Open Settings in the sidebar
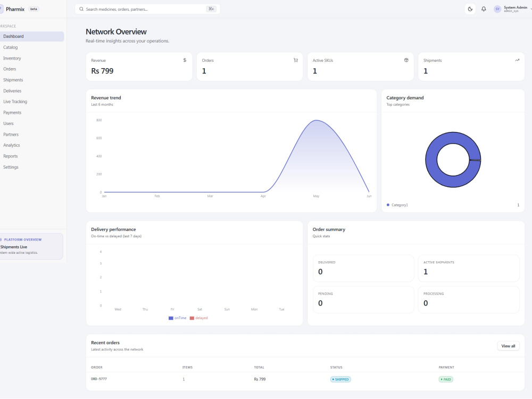The image size is (532, 399). pyautogui.click(x=31, y=167)
